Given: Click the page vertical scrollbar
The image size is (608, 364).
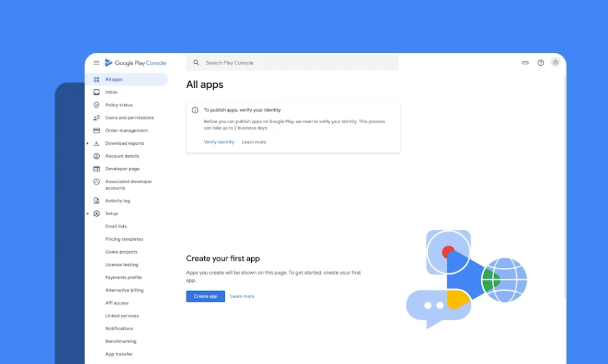Looking at the screenshot, I should [x=565, y=186].
